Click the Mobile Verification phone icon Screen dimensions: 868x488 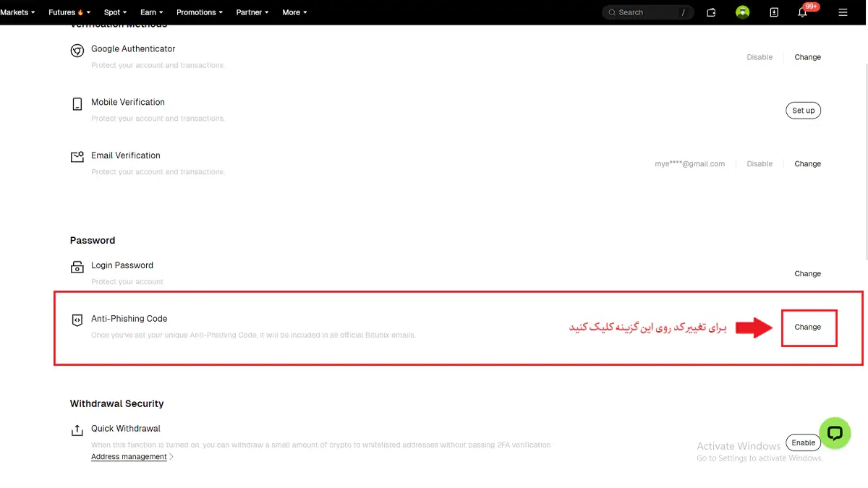pyautogui.click(x=77, y=104)
